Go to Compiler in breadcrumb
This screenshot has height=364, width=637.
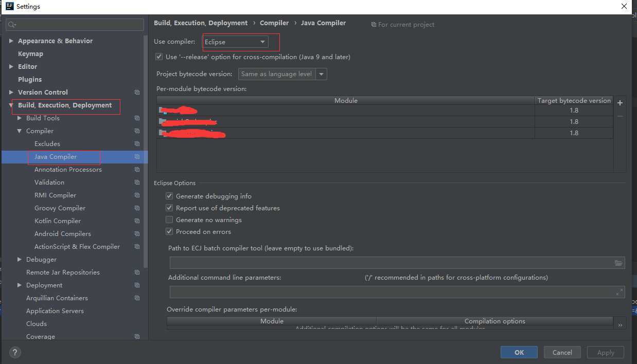(274, 23)
